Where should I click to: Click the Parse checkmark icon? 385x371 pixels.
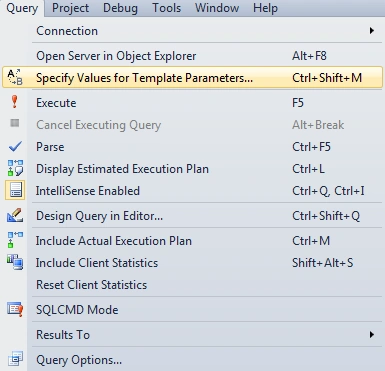pos(15,146)
